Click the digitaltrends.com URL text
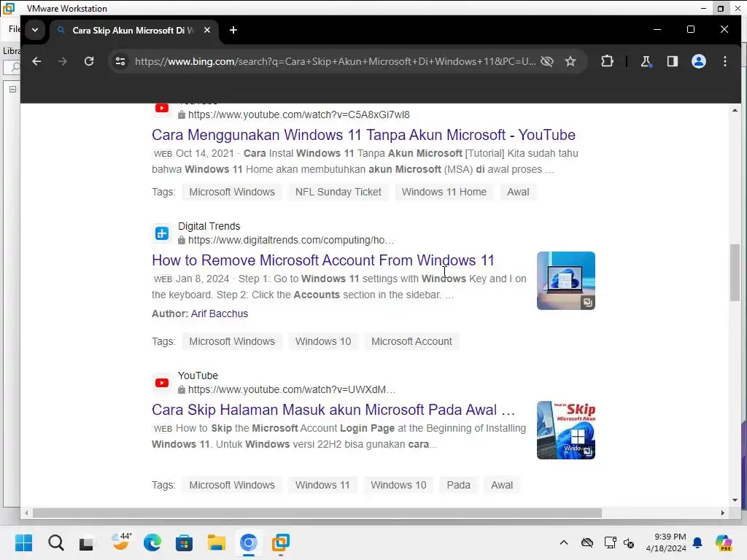747x560 pixels. 290,240
